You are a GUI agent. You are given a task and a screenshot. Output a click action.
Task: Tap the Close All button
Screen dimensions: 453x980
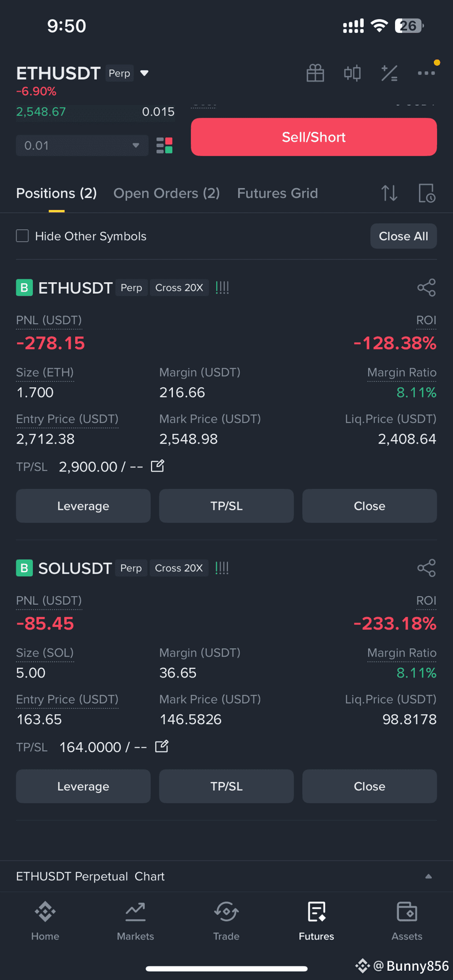[x=404, y=236]
